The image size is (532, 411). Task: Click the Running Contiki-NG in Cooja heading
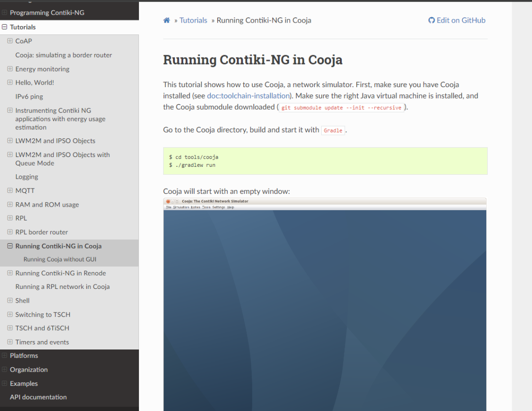[253, 60]
